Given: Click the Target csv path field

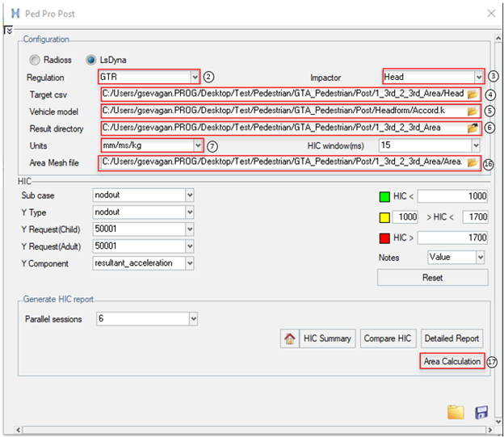Looking at the screenshot, I should [x=283, y=95].
